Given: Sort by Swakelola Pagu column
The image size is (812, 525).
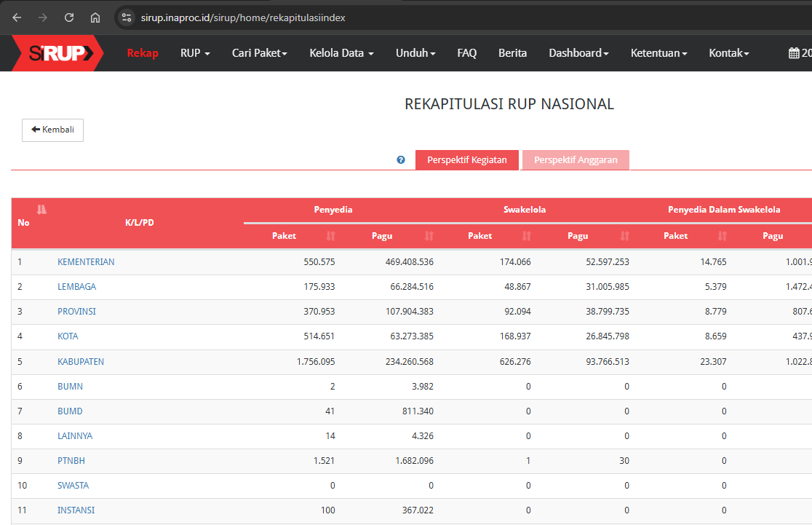Looking at the screenshot, I should pyautogui.click(x=624, y=236).
